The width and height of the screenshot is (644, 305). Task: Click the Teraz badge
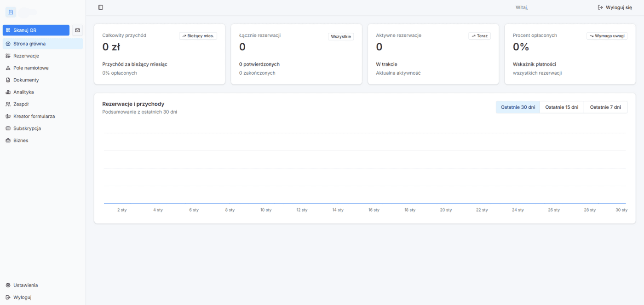pyautogui.click(x=479, y=36)
